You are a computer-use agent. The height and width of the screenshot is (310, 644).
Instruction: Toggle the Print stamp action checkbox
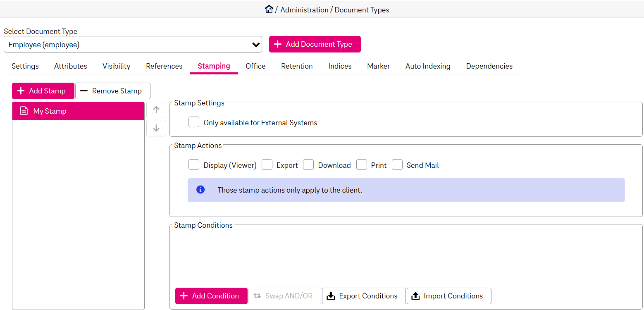[362, 165]
